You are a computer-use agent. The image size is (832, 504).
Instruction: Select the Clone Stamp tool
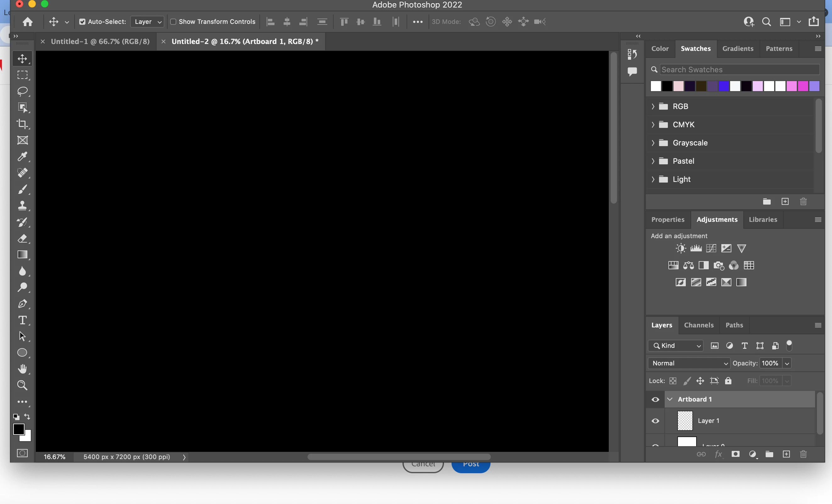[22, 205]
